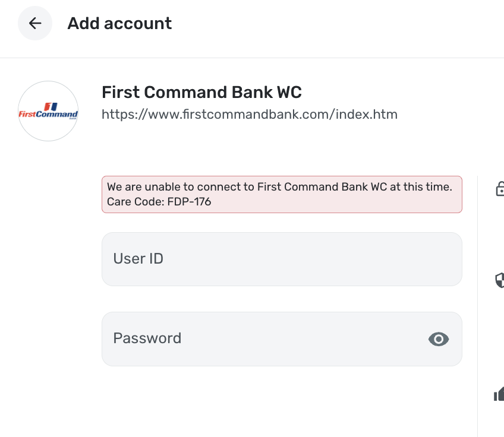Click the Password placeholder label
504x437 pixels.
pos(147,338)
